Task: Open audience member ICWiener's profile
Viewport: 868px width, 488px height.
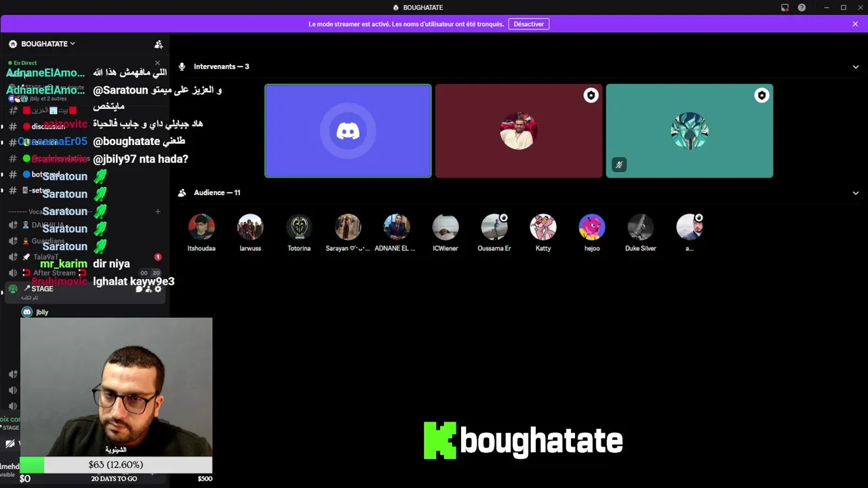Action: pyautogui.click(x=446, y=232)
